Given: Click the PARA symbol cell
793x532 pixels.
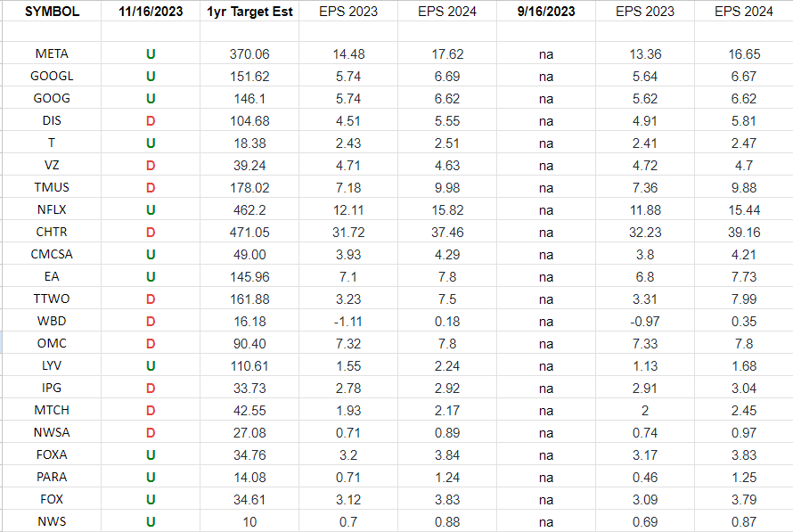Looking at the screenshot, I should click(x=52, y=477).
